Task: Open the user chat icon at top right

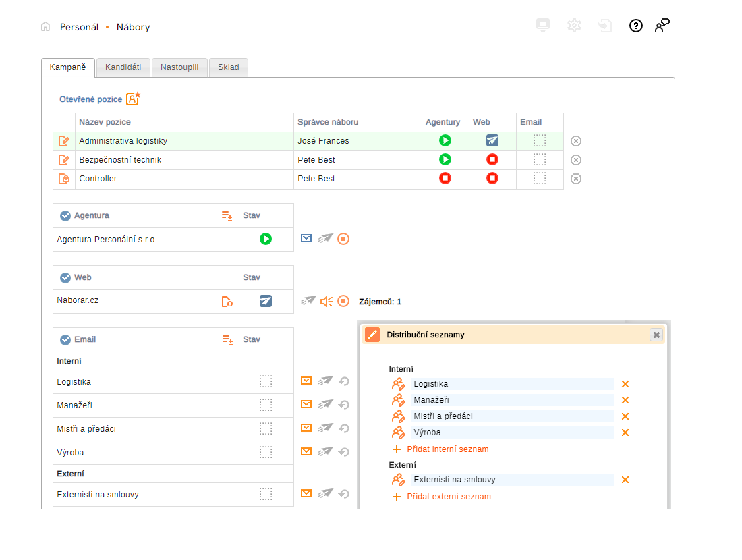Action: pos(662,26)
